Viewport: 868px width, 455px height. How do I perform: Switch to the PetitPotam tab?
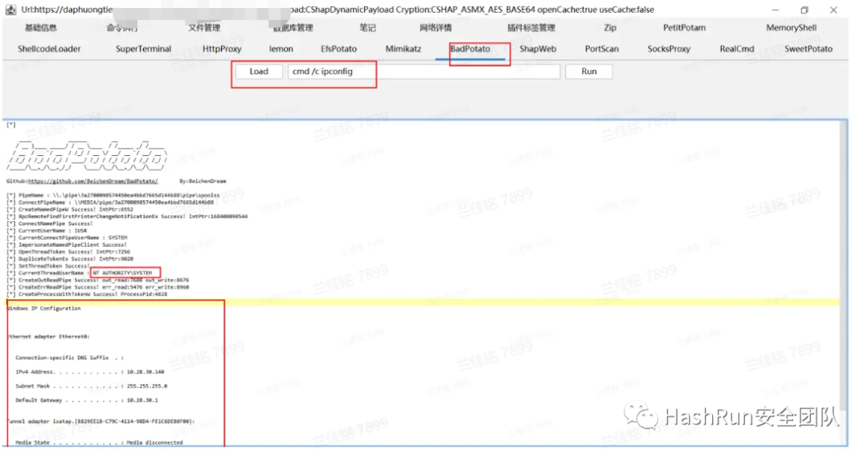[x=684, y=27]
